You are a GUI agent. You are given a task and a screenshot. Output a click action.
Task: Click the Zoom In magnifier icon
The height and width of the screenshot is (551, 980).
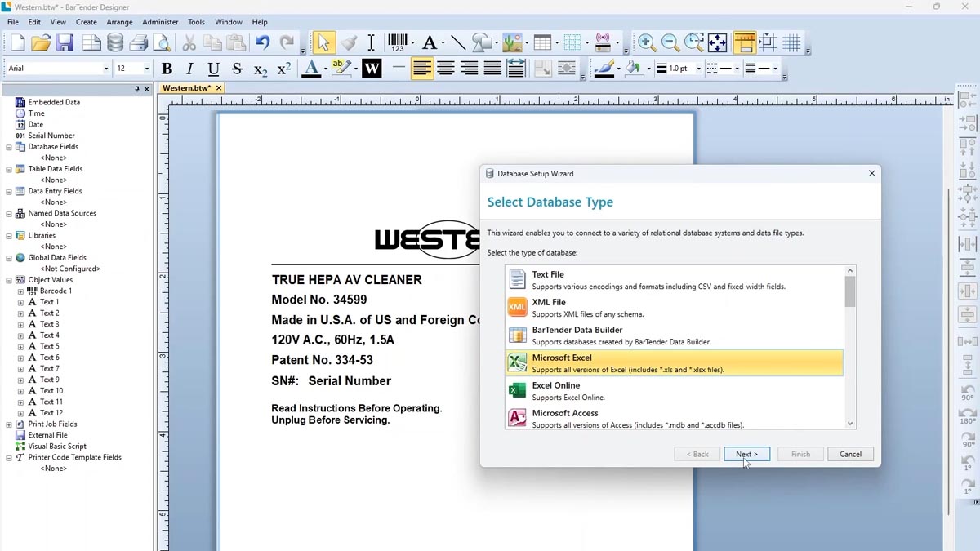[x=646, y=42]
